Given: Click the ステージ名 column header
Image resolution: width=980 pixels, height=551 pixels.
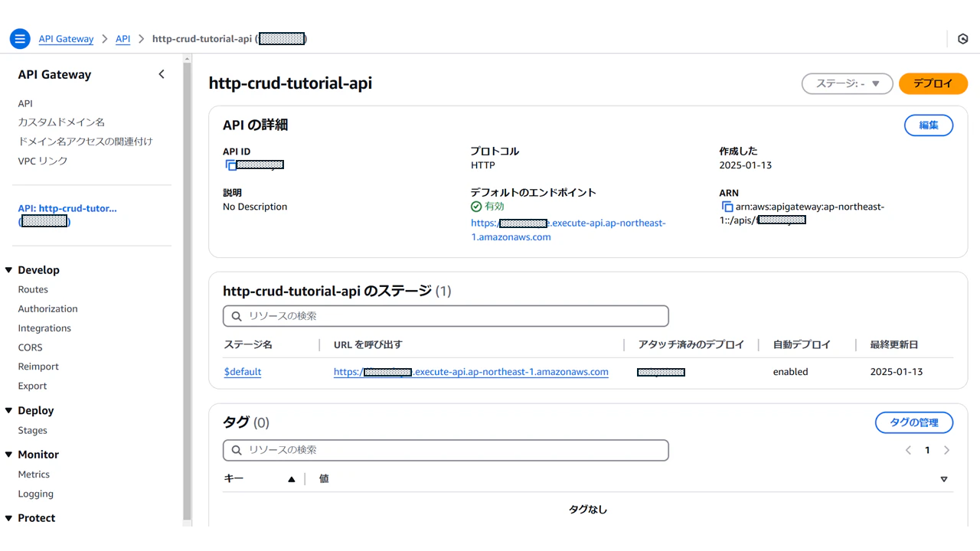Looking at the screenshot, I should (248, 345).
